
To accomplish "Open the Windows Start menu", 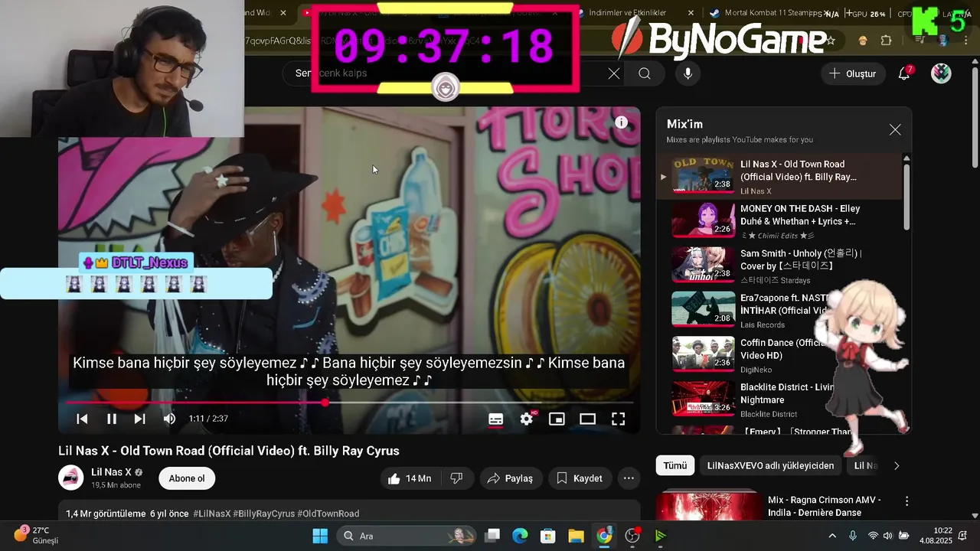I will pos(320,536).
